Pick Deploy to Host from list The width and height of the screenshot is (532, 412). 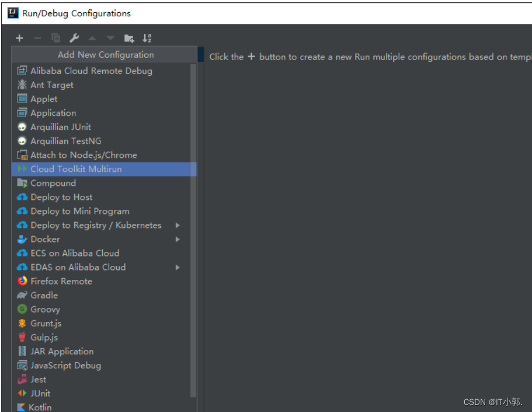coord(61,198)
